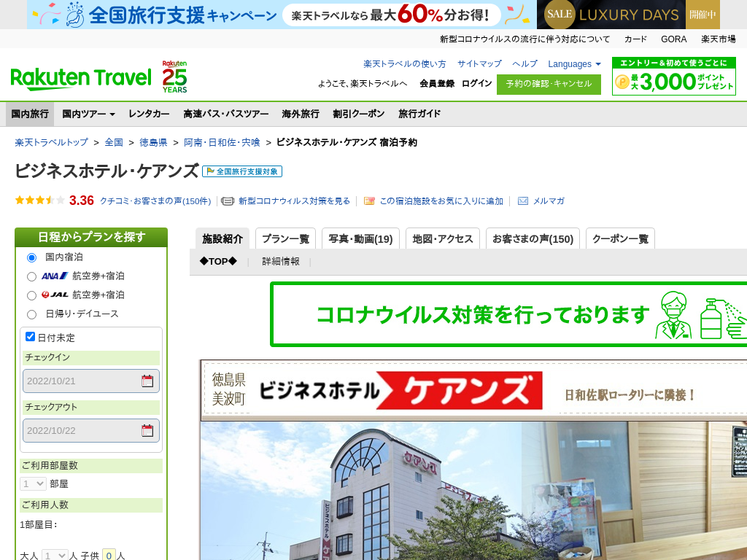This screenshot has width=747, height=560.
Task: Click the hotel building exterior photo
Action: point(360,491)
